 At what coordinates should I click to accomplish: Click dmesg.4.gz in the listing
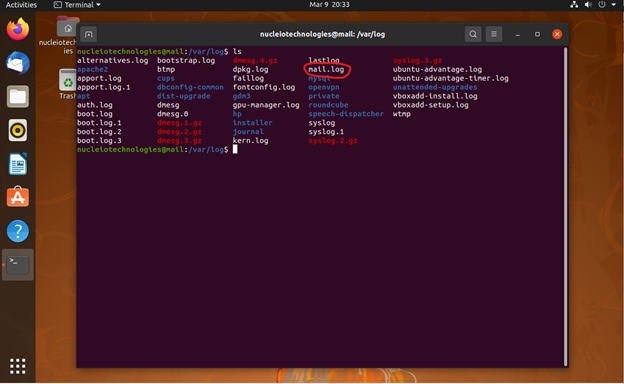click(x=255, y=60)
